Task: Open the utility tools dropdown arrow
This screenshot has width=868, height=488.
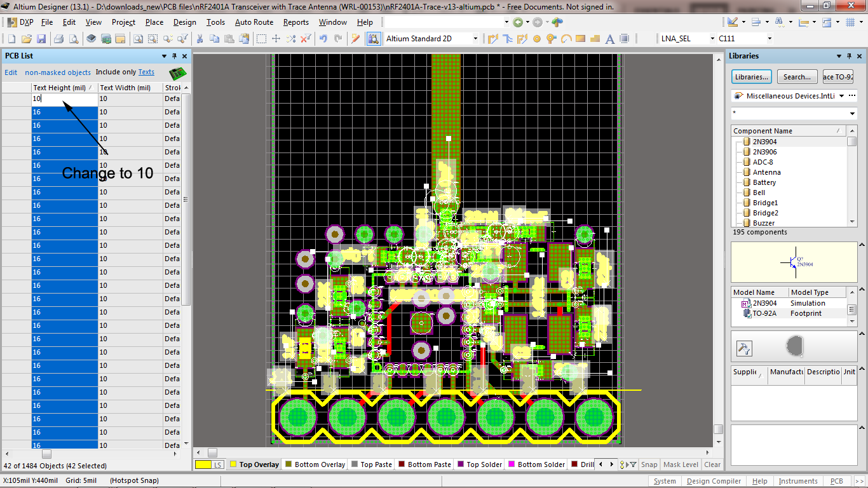Action: click(745, 22)
